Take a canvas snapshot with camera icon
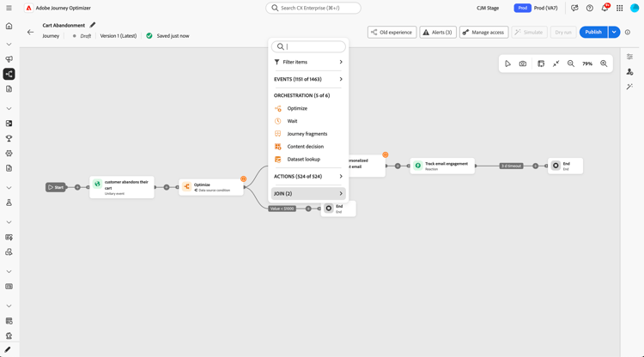644x357 pixels. (x=522, y=64)
